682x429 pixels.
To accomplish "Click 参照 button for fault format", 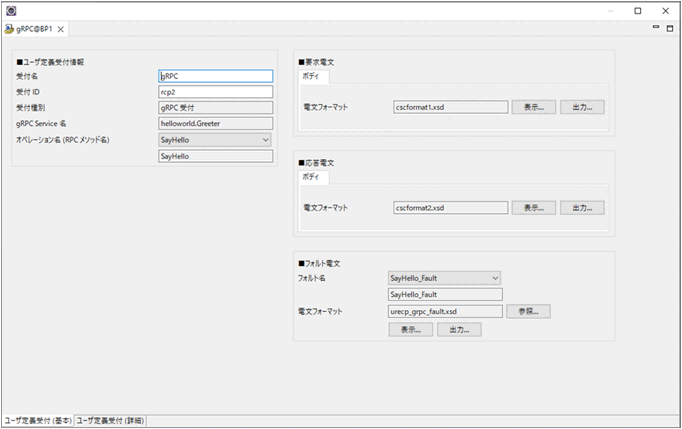I will tap(528, 311).
